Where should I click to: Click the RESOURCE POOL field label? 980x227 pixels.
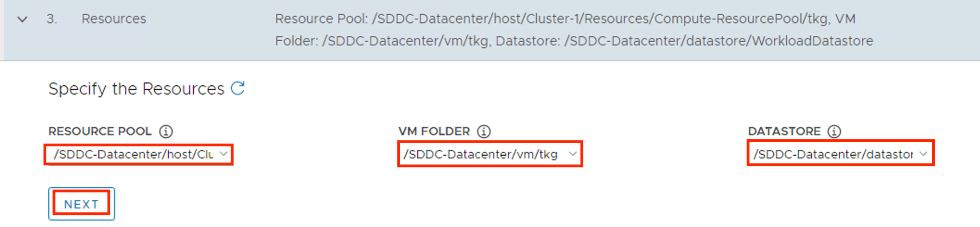point(100,132)
